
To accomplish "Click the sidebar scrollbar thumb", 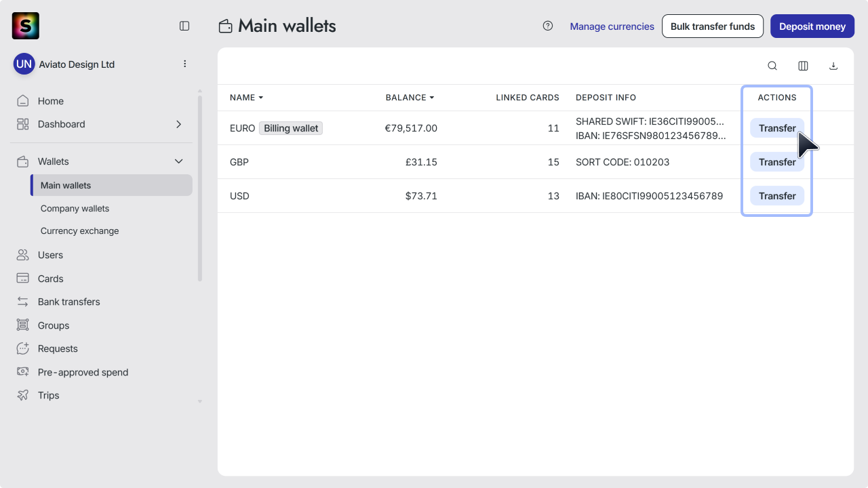I will 199,188.
